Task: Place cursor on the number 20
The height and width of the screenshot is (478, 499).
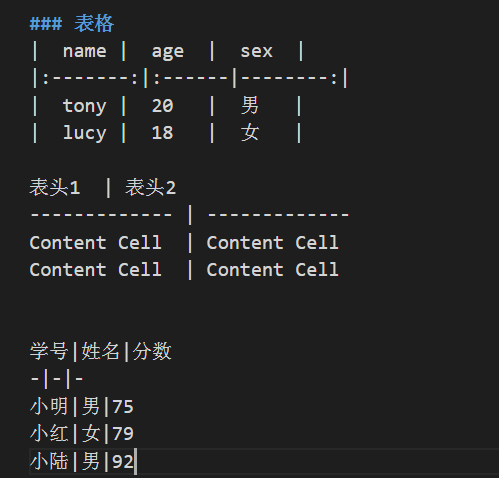Action: (163, 106)
